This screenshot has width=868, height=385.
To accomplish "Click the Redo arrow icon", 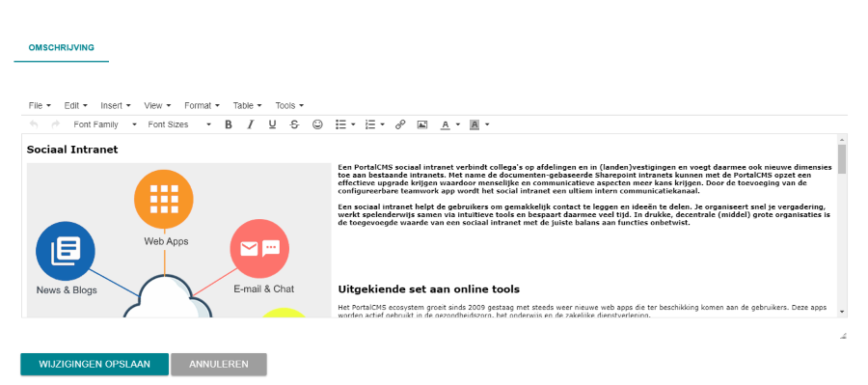I will (55, 124).
